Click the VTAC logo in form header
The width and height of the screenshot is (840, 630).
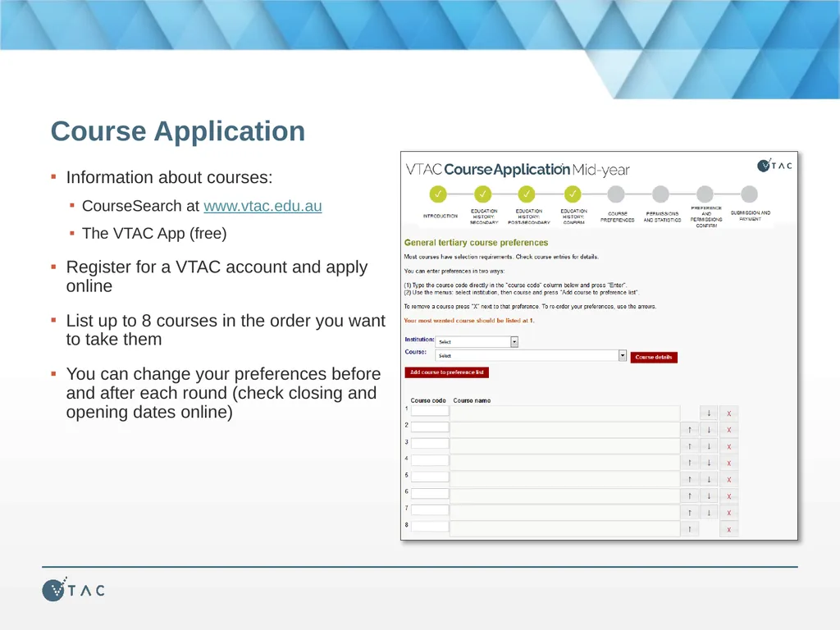[x=774, y=165]
